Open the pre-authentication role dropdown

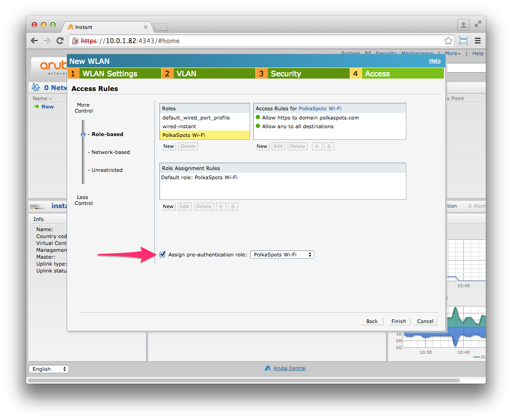282,255
